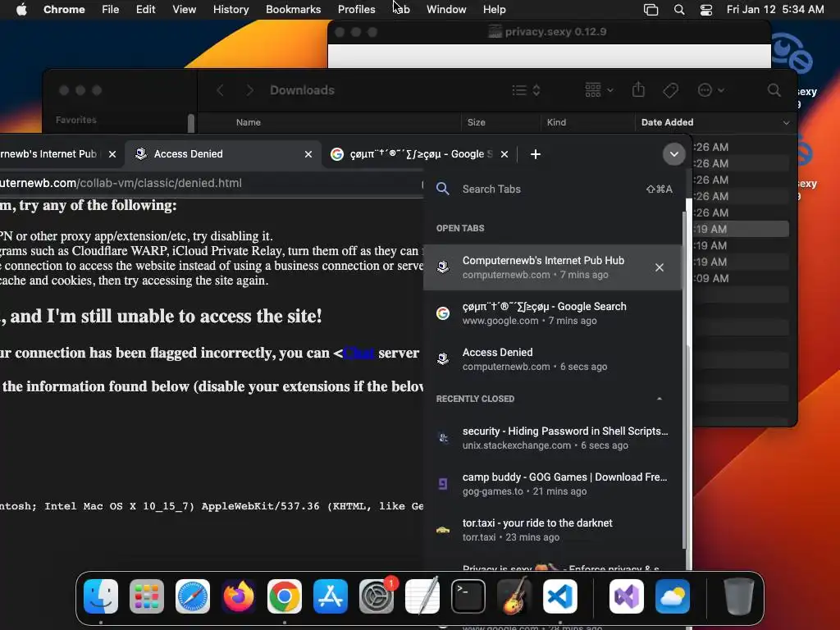The image size is (840, 630).
Task: Select Access Denied entry in open tabs list
Action: [x=552, y=359]
